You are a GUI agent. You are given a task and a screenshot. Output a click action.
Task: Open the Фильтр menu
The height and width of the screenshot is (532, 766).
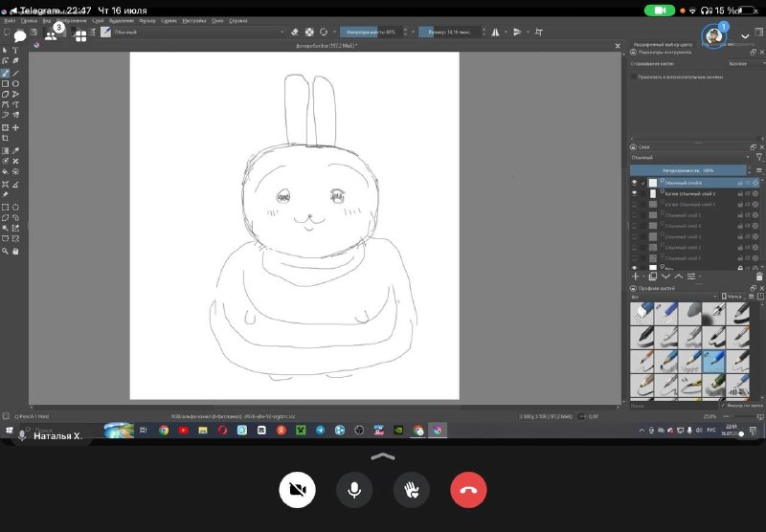click(147, 20)
